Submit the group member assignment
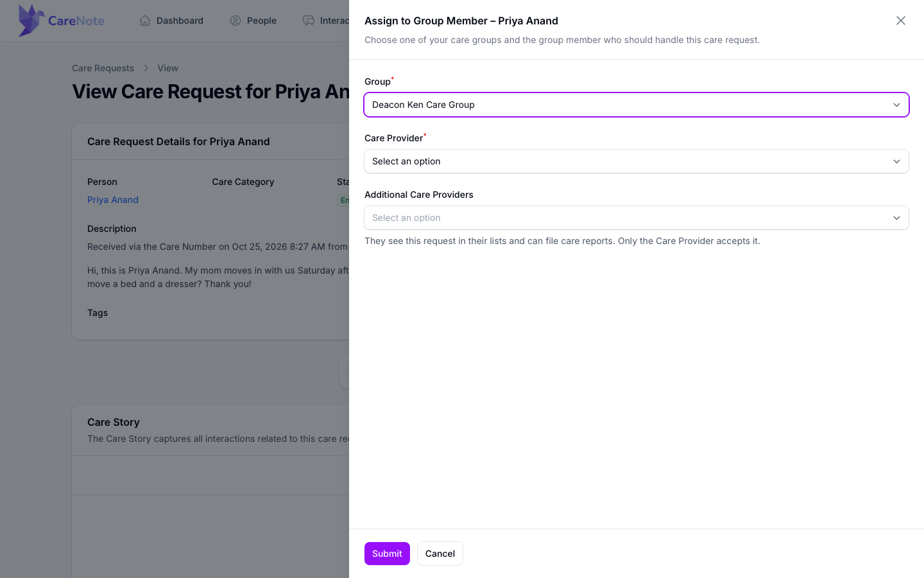The height and width of the screenshot is (578, 924). coord(387,554)
